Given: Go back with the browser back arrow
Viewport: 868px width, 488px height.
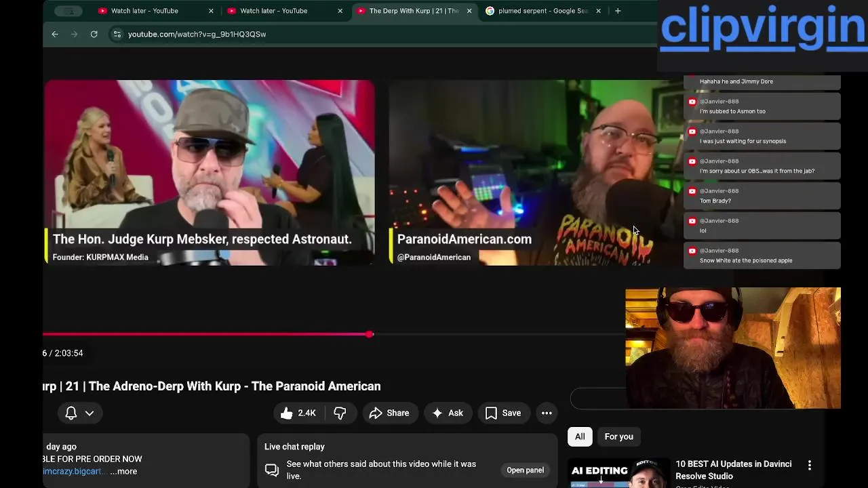Looking at the screenshot, I should point(55,34).
